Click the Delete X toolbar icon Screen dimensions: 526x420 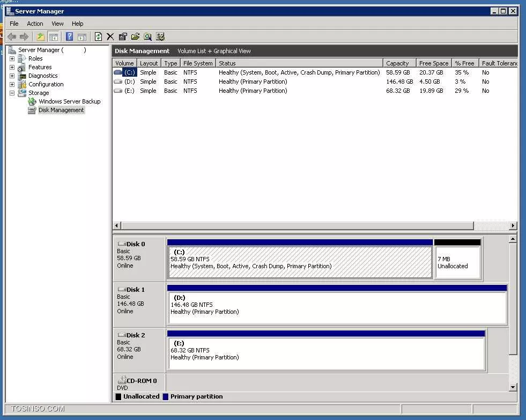110,36
